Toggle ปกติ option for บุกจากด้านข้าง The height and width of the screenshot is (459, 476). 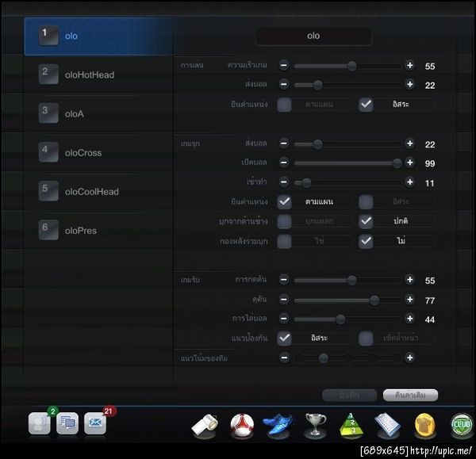click(366, 221)
